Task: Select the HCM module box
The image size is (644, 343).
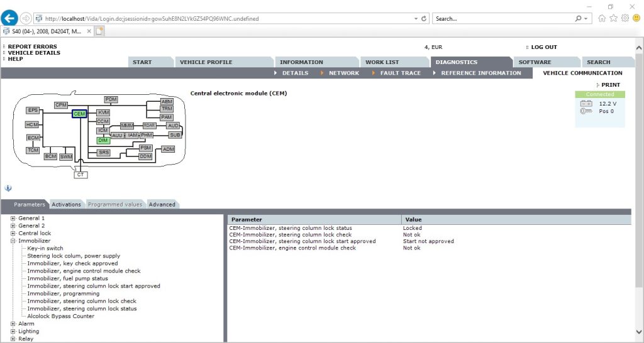Action: [x=32, y=124]
